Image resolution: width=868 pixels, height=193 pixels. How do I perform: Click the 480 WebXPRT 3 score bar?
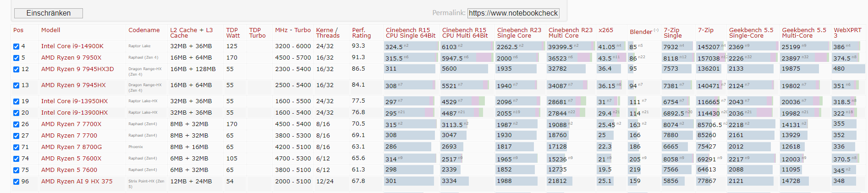coord(848,69)
